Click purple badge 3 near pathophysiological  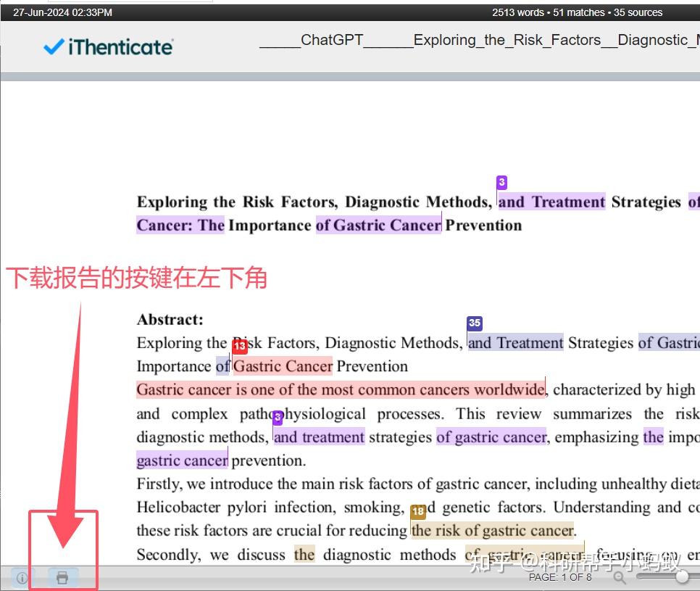[x=278, y=418]
